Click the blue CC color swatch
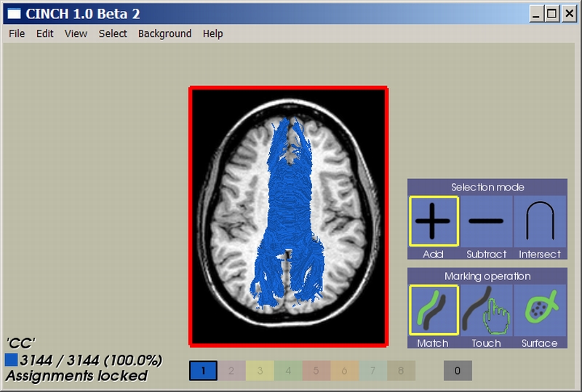Image resolution: width=582 pixels, height=392 pixels. tap(11, 359)
